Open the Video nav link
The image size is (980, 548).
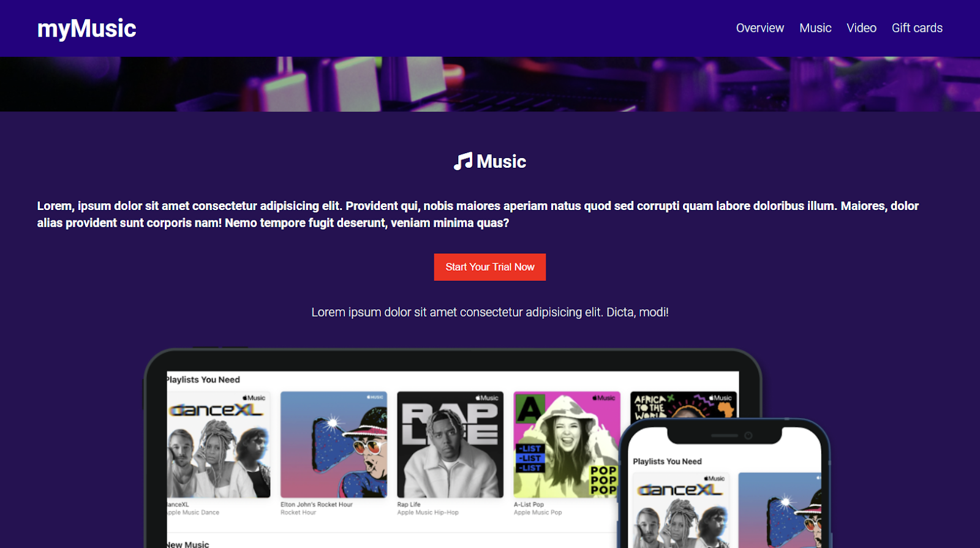(x=861, y=28)
